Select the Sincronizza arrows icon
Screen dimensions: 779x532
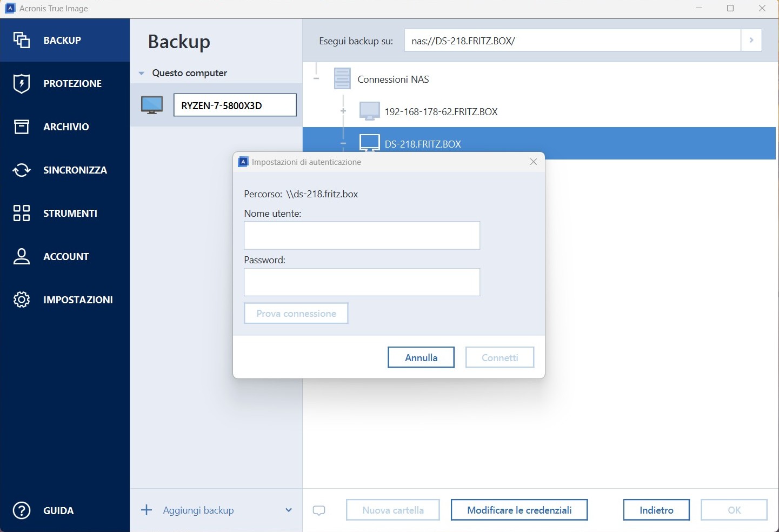22,170
